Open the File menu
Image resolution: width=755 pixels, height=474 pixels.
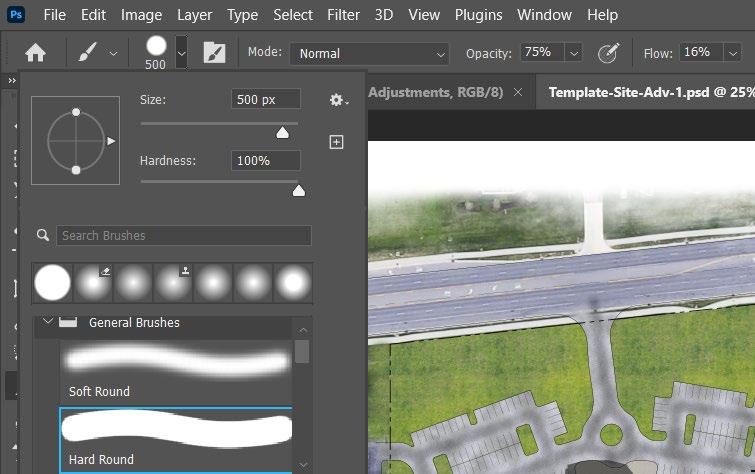tap(54, 15)
